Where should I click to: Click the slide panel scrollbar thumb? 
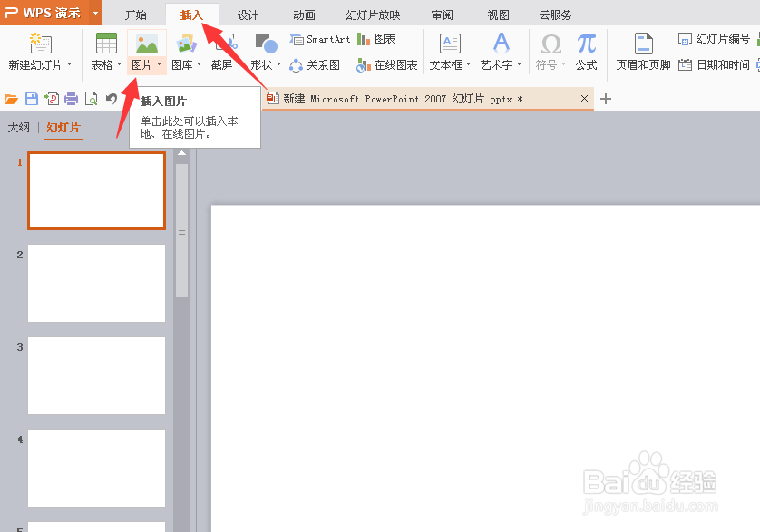[181, 230]
